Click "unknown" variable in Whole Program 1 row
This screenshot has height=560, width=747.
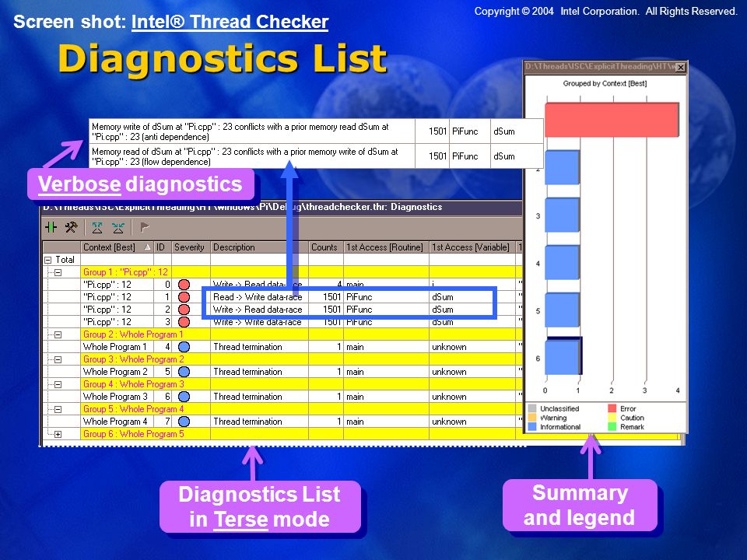pos(449,347)
